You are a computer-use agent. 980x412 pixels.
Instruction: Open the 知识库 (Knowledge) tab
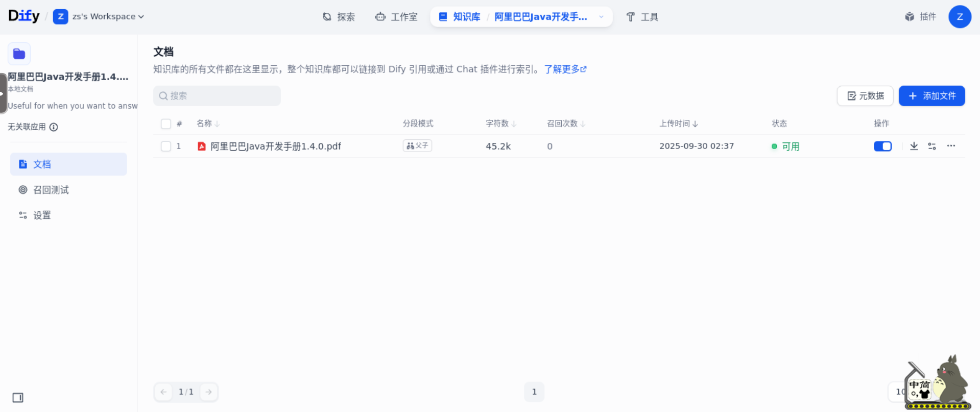click(x=460, y=17)
